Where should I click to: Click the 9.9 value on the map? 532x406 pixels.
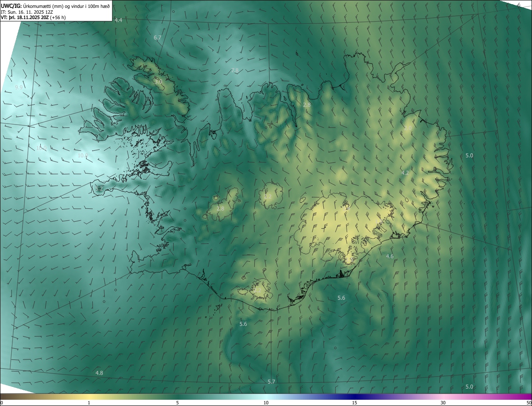pyautogui.click(x=19, y=88)
